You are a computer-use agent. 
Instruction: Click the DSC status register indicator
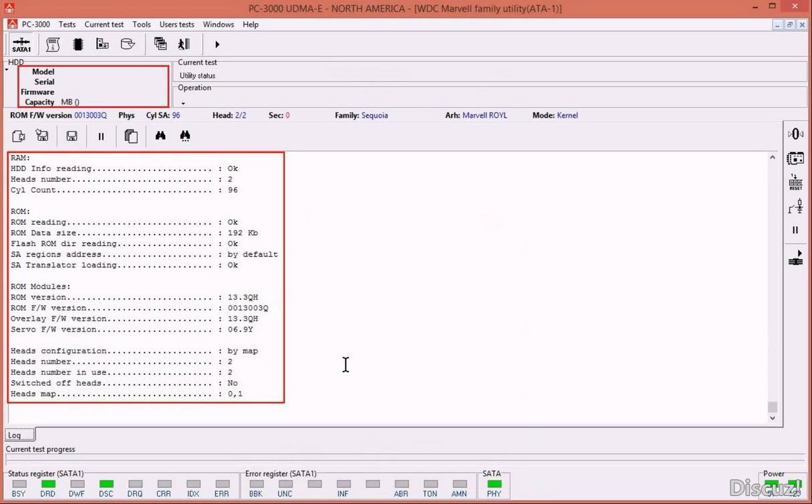tap(106, 483)
